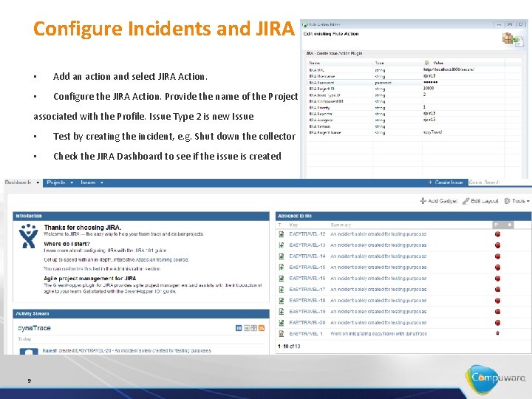Click Assigned to Me gadget title bar
The width and height of the screenshot is (532, 399).
[403, 216]
